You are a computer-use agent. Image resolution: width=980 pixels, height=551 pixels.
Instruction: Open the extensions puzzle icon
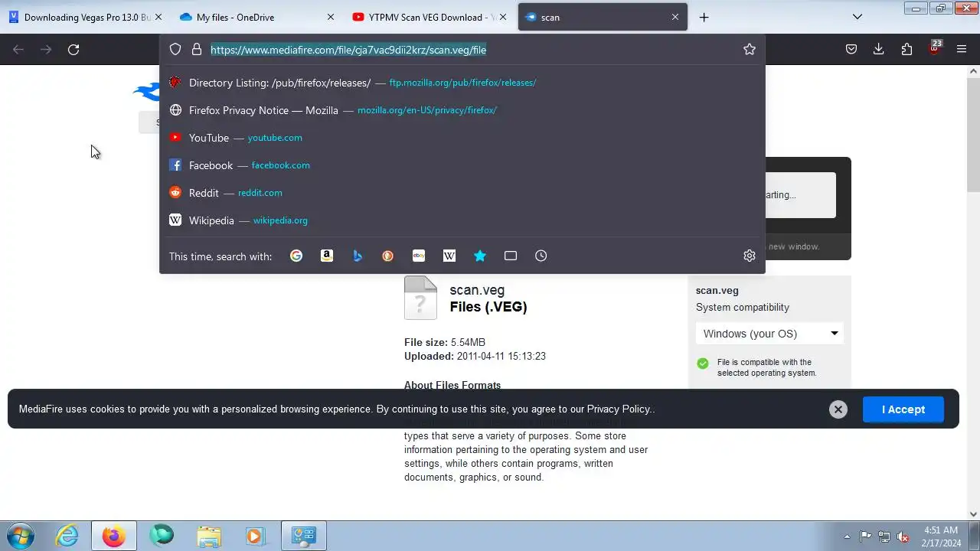point(906,49)
